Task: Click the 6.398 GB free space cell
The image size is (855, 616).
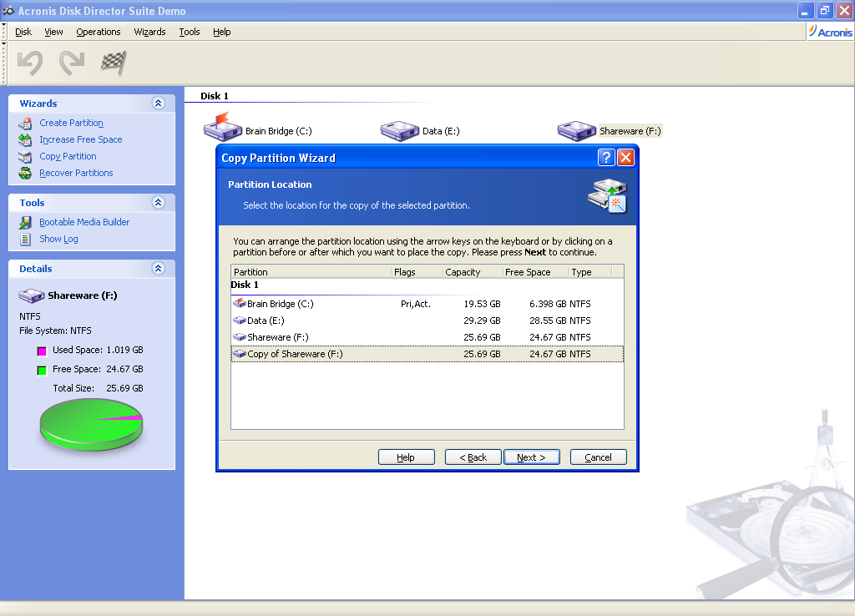Action: pyautogui.click(x=548, y=304)
